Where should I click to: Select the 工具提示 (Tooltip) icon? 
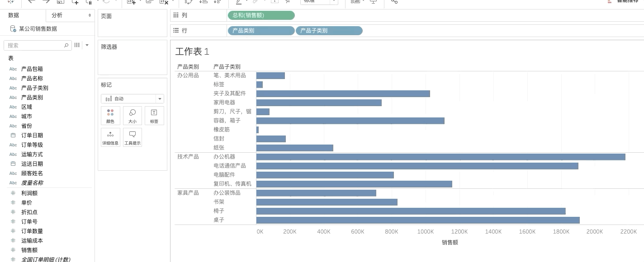(x=132, y=137)
